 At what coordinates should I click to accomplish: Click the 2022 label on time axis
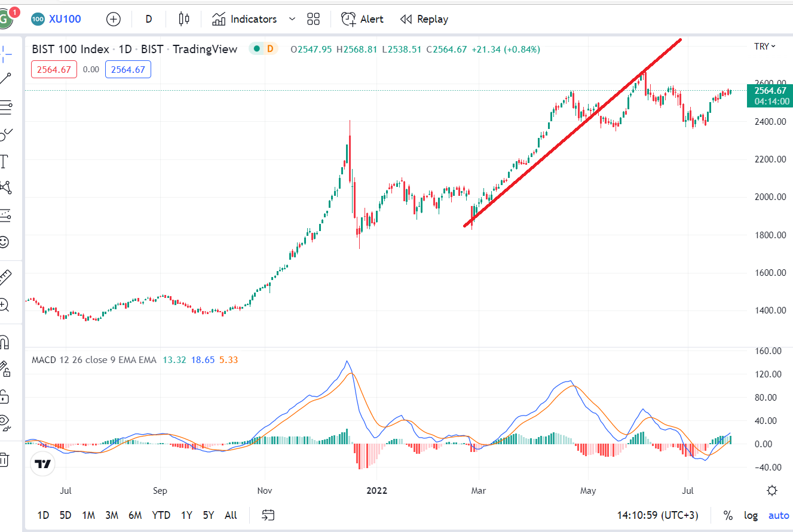tap(377, 490)
